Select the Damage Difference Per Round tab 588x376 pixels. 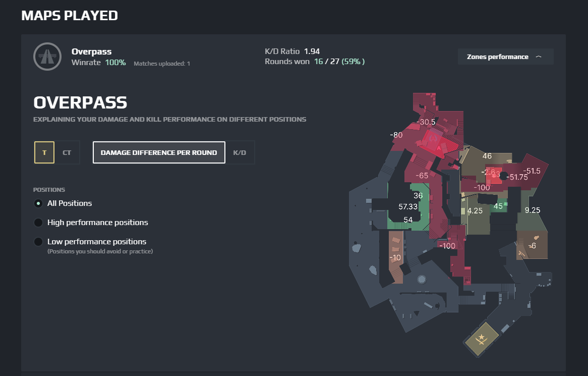[x=159, y=152]
